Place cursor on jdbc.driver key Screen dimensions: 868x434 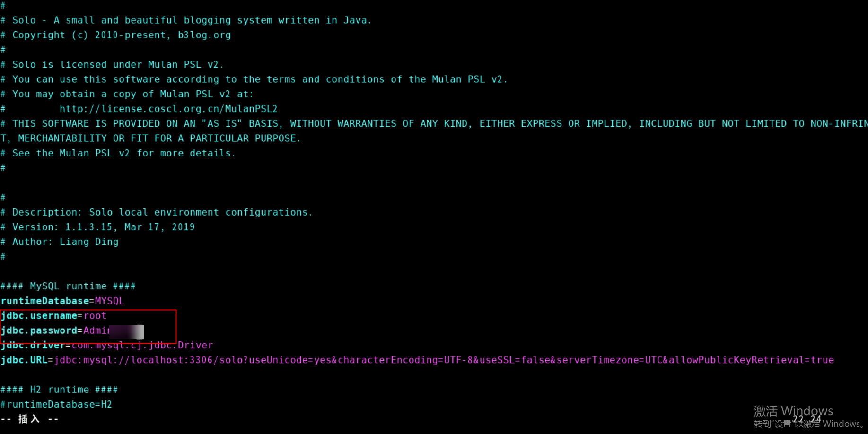point(32,346)
